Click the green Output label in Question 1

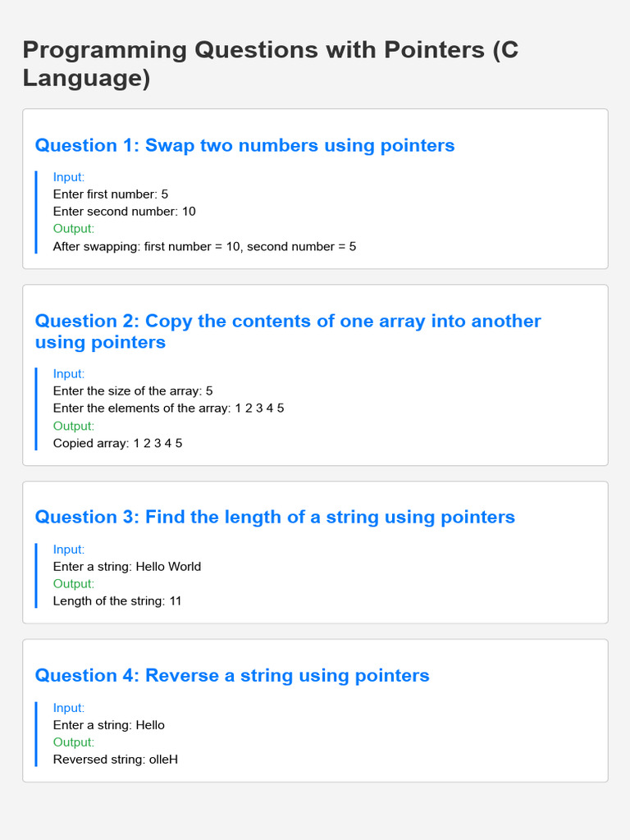73,229
